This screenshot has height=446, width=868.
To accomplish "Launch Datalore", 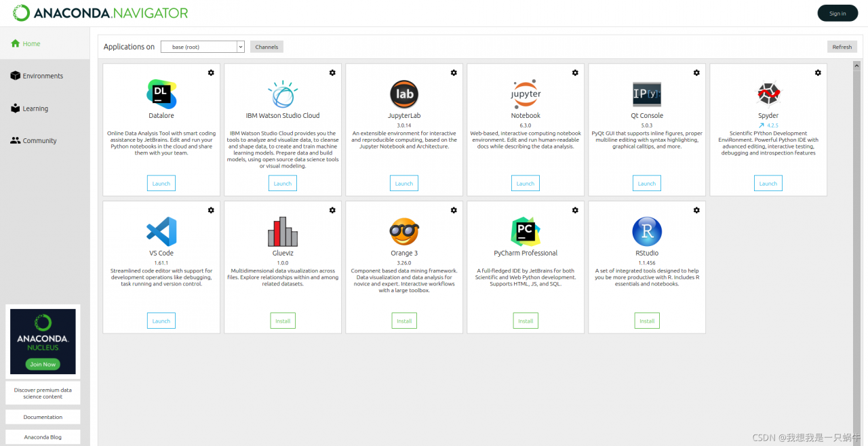I will click(161, 183).
